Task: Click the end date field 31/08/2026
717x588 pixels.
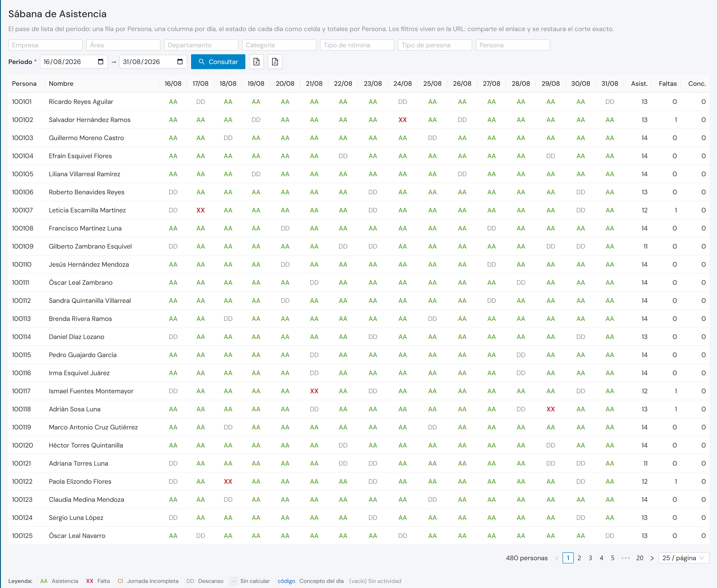Action: click(153, 62)
